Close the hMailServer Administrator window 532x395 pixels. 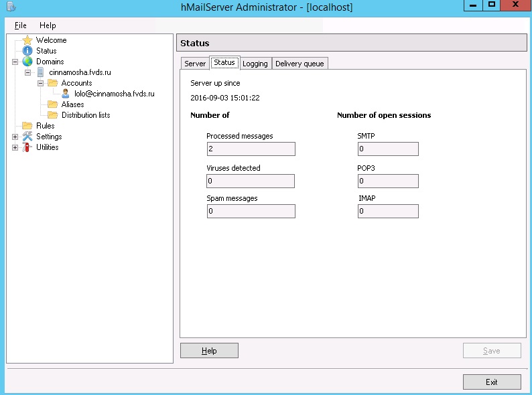(x=516, y=5)
